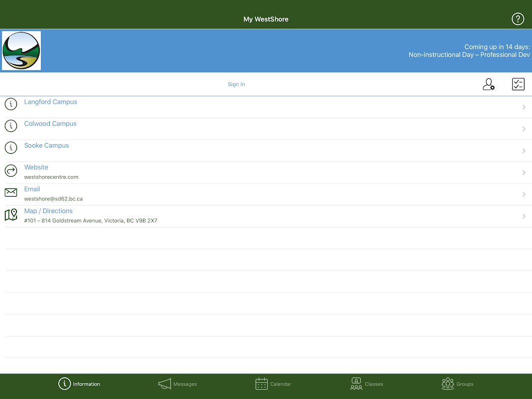Click info icon beside Sooke Campus

11,147
